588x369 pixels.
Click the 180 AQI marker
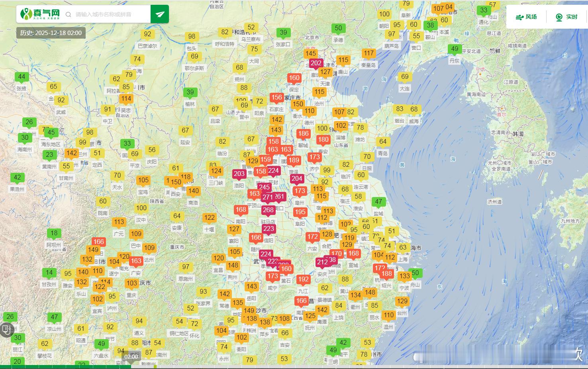323,139
